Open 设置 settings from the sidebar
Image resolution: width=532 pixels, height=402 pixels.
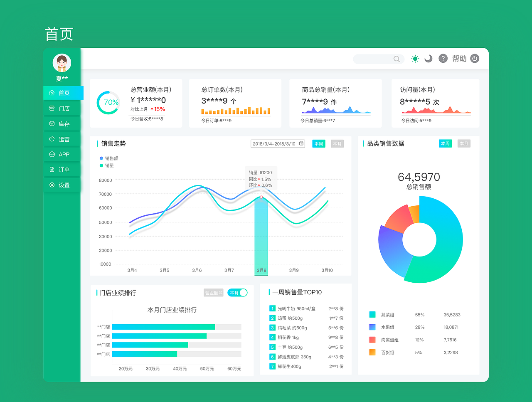click(62, 185)
